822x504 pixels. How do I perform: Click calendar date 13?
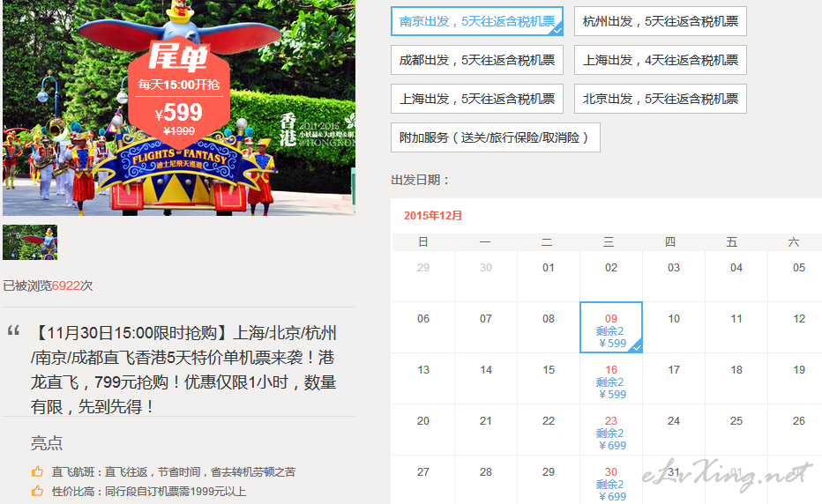pos(423,370)
